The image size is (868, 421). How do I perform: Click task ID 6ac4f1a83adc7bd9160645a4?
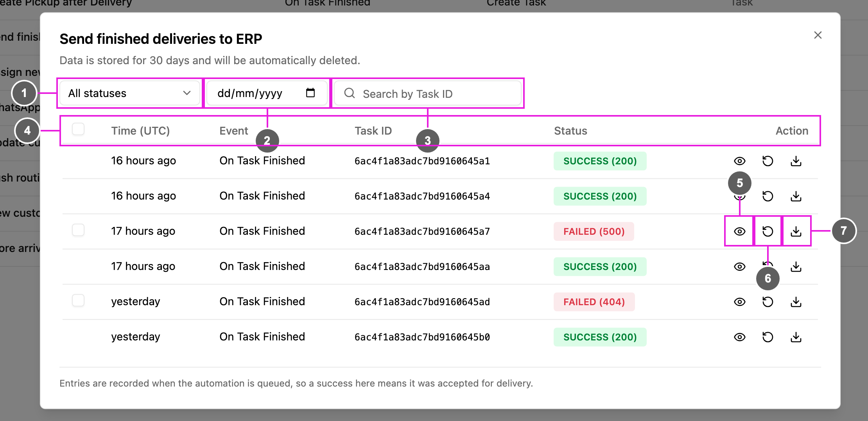pos(422,196)
